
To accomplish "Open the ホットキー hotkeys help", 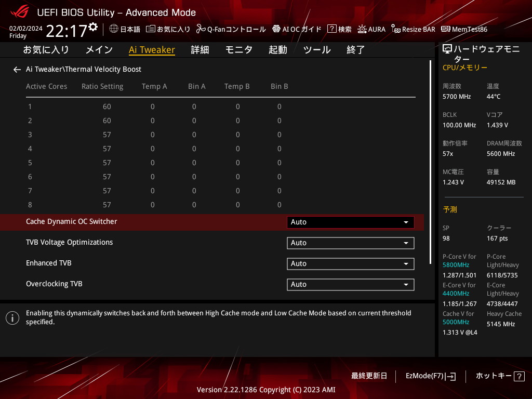I will click(500, 376).
